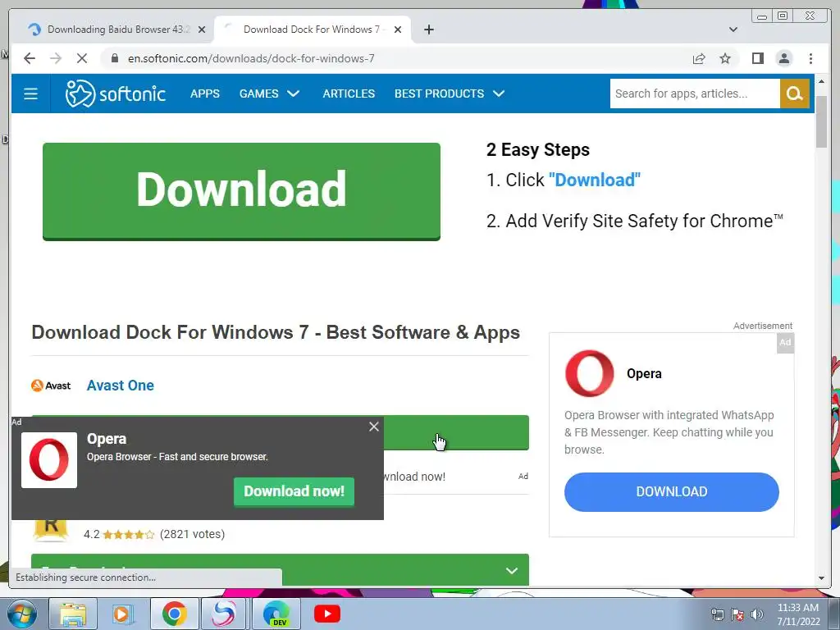Image resolution: width=840 pixels, height=630 pixels.
Task: Open the APPS menu item
Action: (204, 94)
